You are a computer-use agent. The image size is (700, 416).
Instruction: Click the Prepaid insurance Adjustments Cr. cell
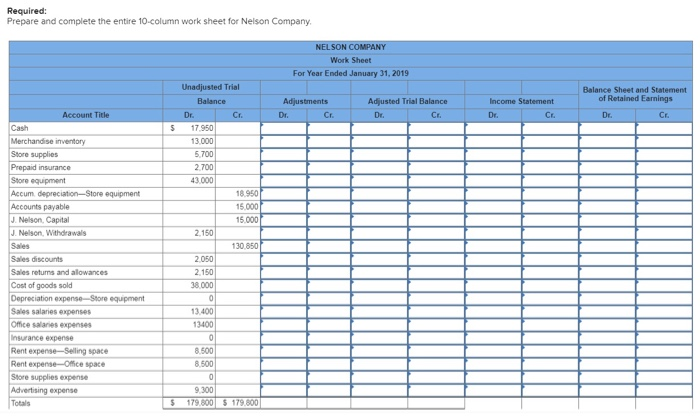click(x=329, y=167)
